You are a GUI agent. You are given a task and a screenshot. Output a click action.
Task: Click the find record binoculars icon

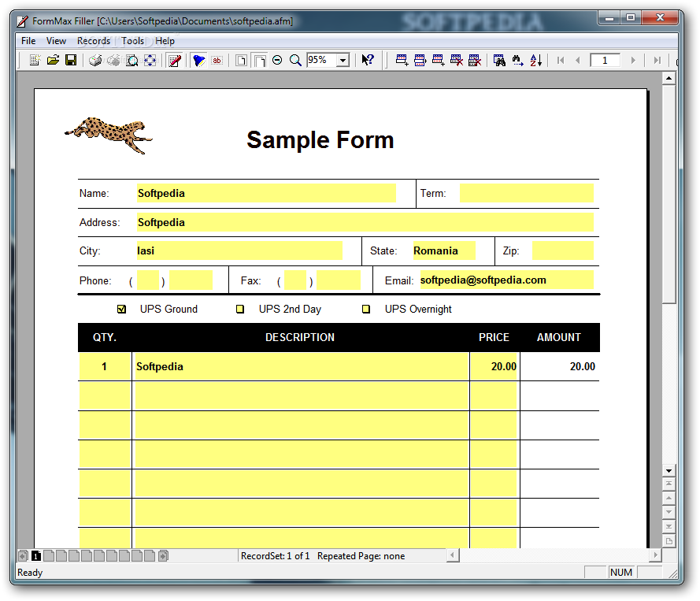(499, 60)
